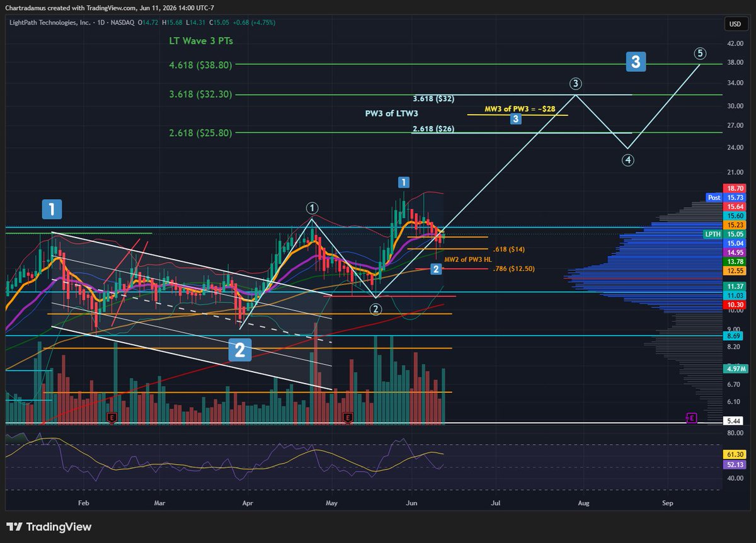Click the 42.00 price axis tick
756x543 pixels.
735,43
